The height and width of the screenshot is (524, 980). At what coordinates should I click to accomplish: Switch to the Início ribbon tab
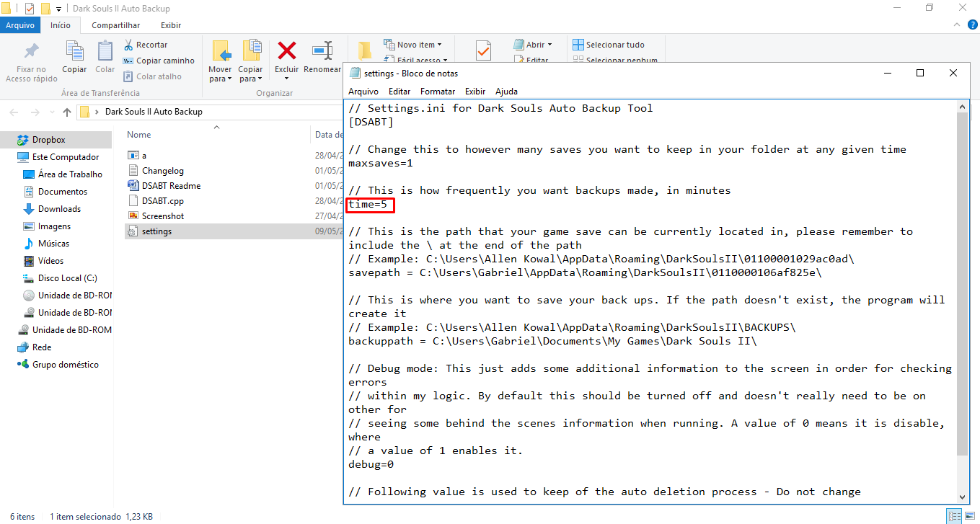[x=61, y=25]
